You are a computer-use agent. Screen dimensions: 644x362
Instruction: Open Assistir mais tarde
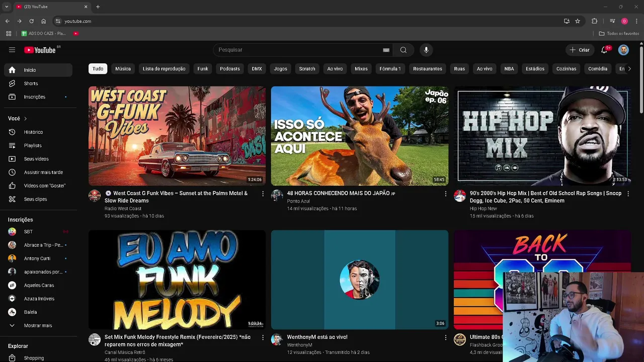point(38,172)
